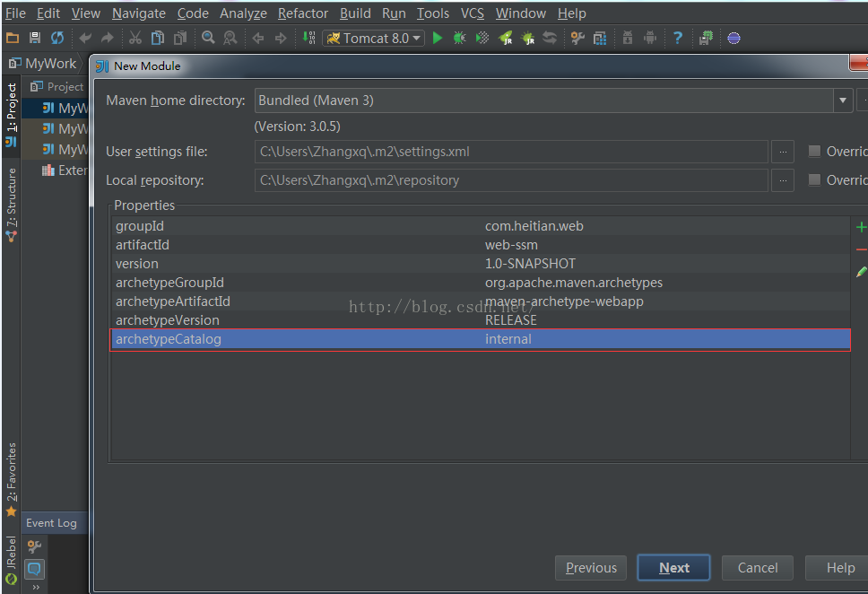Tick Override for Local repository
The width and height of the screenshot is (868, 594).
pyautogui.click(x=814, y=179)
